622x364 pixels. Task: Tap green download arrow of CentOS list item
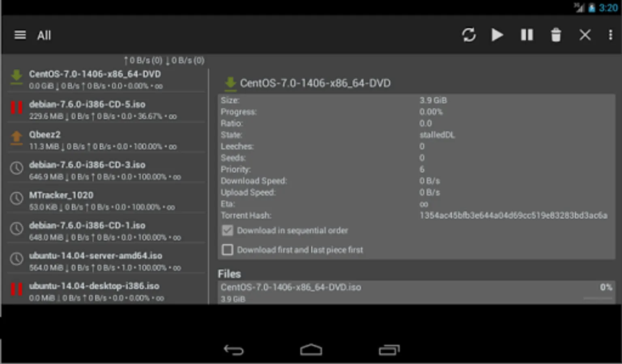coord(17,77)
